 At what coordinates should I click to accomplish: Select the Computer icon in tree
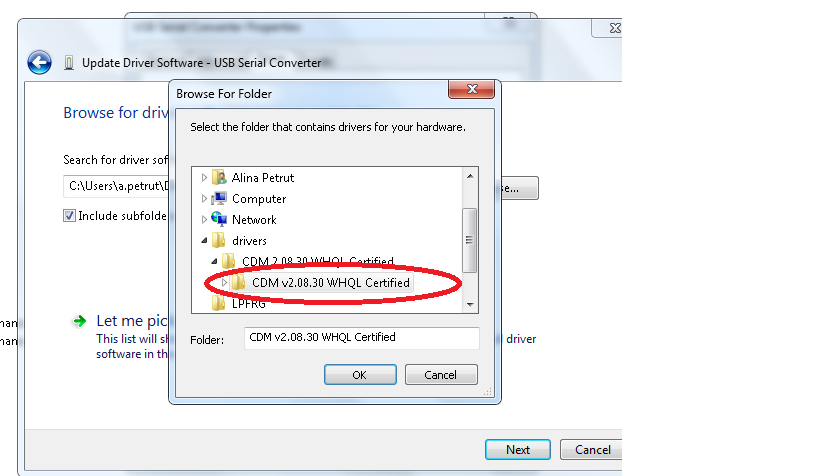[x=219, y=199]
